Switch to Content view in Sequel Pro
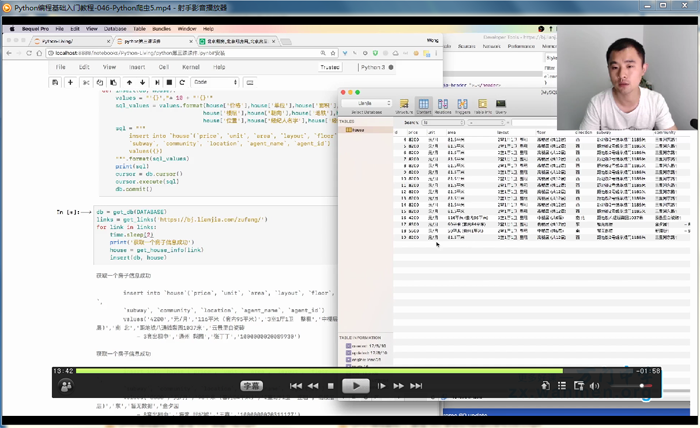Screen dimensions: 700x428 [424, 106]
